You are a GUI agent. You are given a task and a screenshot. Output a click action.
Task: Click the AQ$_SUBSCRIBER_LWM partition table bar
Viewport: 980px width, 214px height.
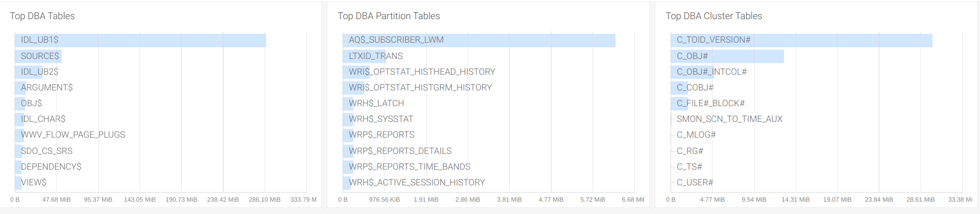click(x=479, y=40)
